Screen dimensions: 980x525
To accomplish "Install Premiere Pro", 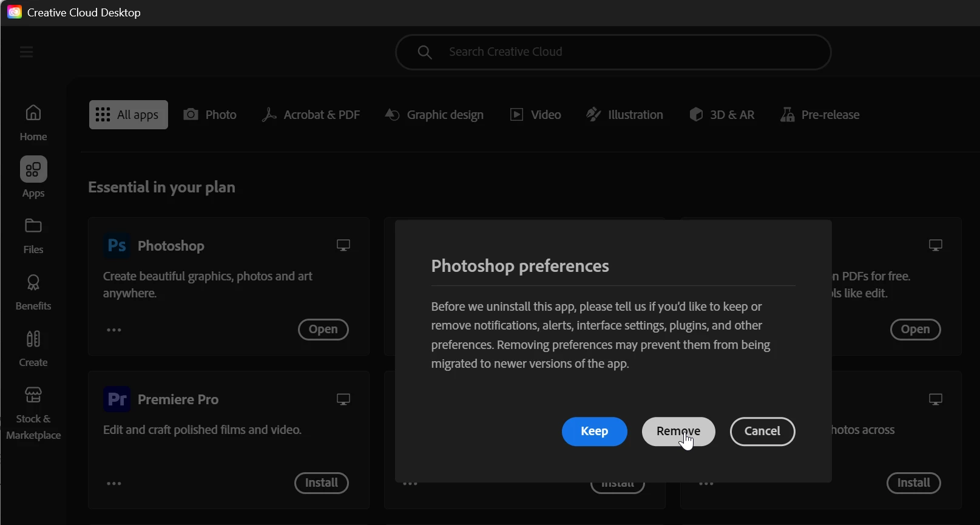I will click(322, 483).
